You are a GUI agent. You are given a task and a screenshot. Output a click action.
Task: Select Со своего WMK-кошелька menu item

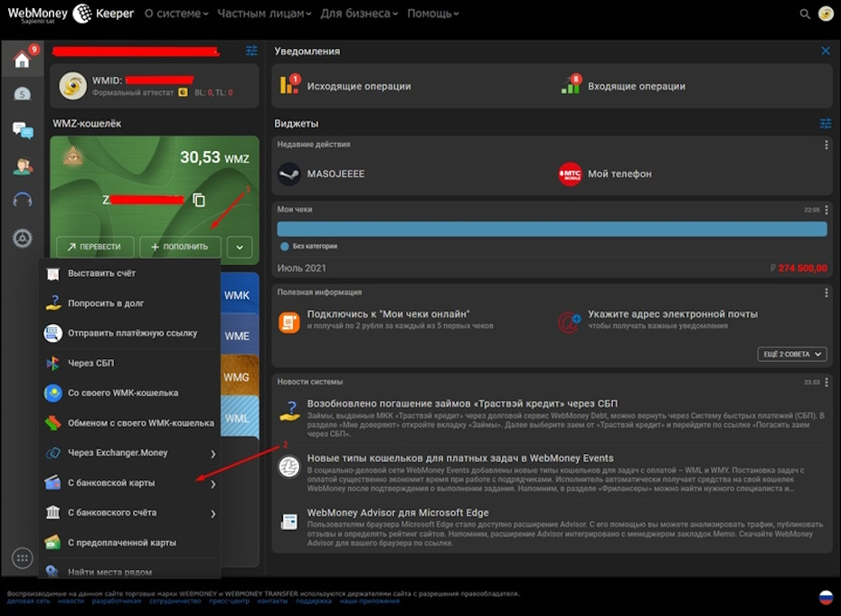click(x=130, y=393)
